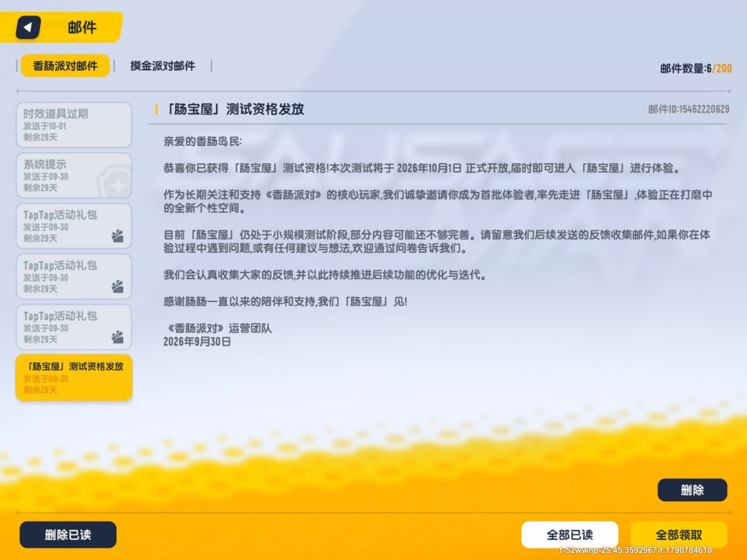The width and height of the screenshot is (747, 560).
Task: Click the 删除 button
Action: (x=692, y=490)
